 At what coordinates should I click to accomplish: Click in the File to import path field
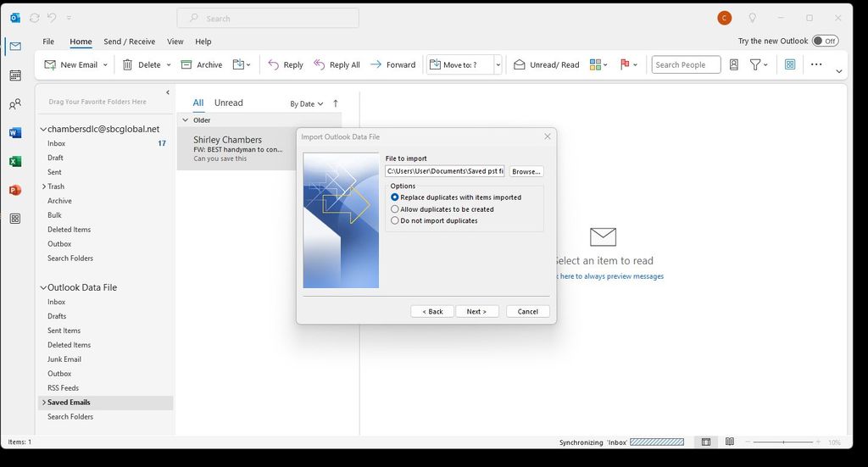point(445,171)
